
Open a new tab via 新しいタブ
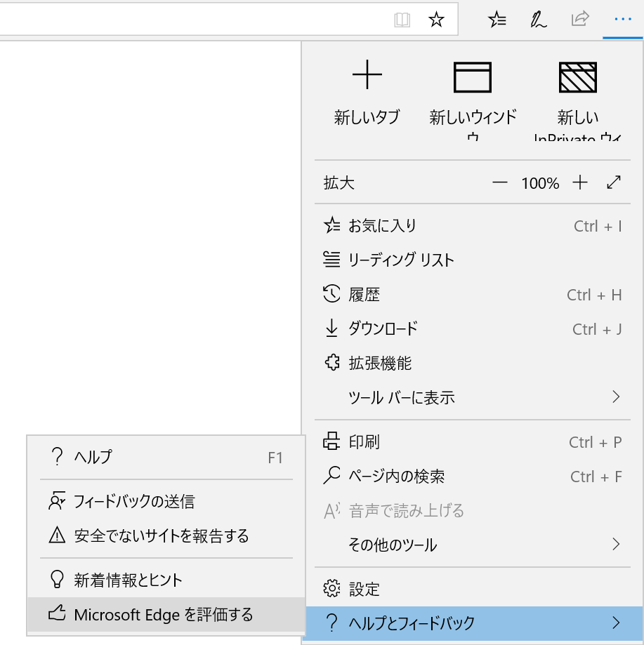click(367, 93)
